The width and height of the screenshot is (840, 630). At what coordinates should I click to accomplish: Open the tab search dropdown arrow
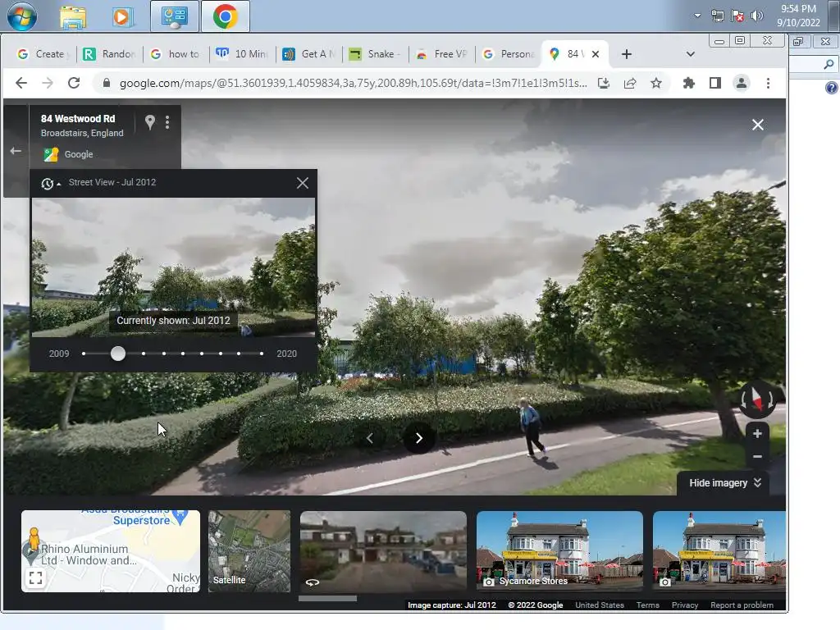691,54
